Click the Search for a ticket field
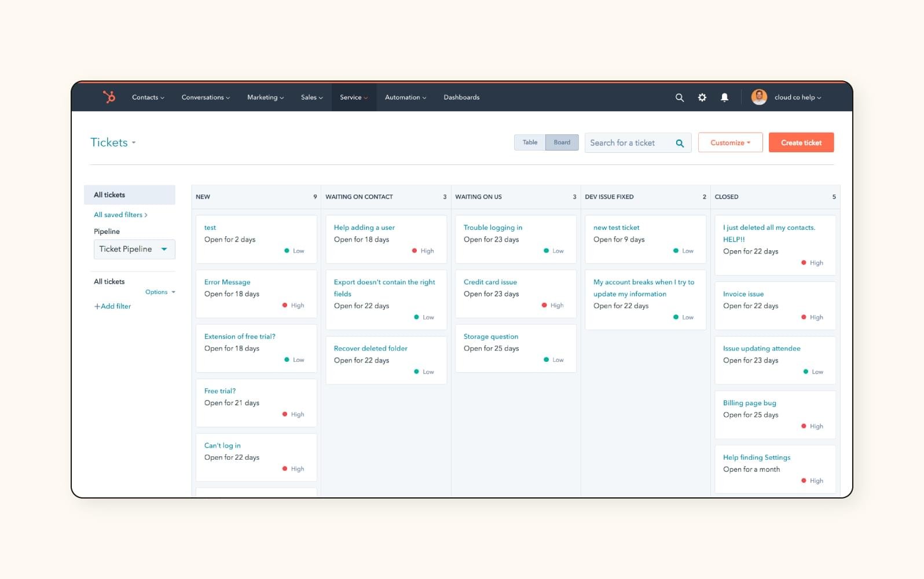924x579 pixels. point(638,142)
